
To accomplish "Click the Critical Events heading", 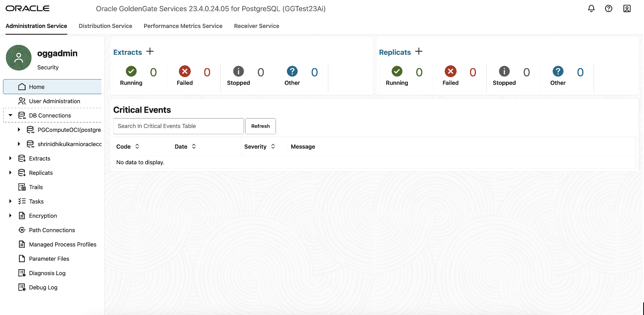I will point(142,110).
